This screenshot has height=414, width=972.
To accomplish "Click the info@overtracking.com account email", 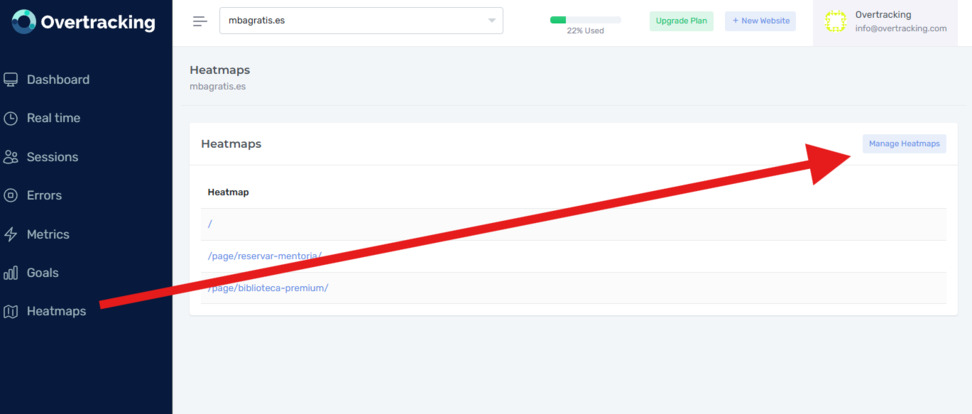I will (901, 29).
